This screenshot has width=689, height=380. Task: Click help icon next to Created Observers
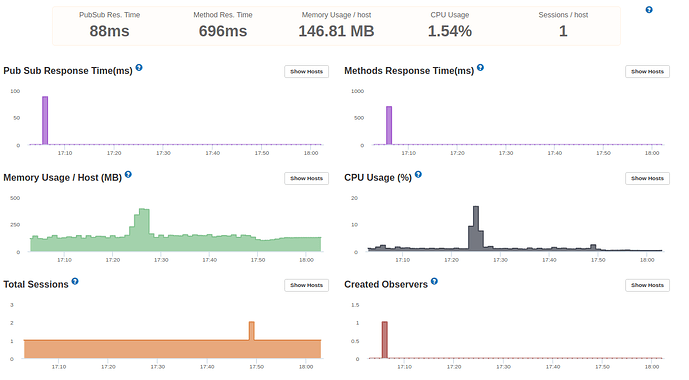(434, 281)
